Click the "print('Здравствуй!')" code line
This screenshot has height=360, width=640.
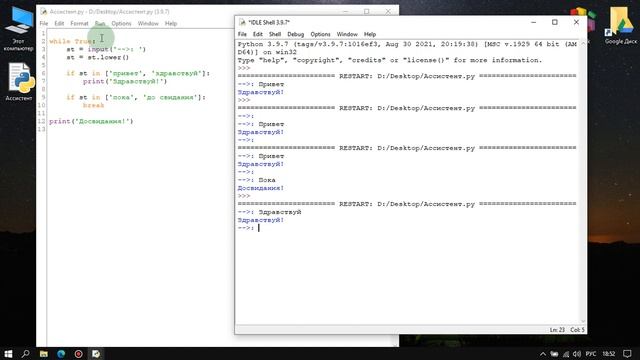[x=125, y=81]
